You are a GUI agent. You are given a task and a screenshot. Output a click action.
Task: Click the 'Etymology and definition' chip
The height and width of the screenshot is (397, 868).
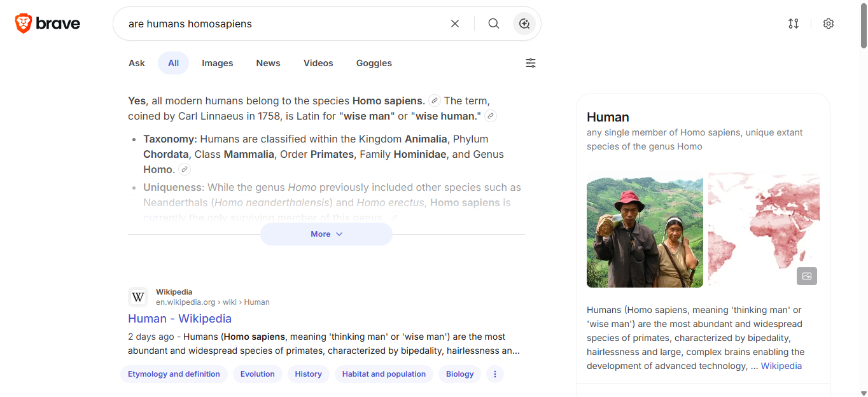[174, 374]
